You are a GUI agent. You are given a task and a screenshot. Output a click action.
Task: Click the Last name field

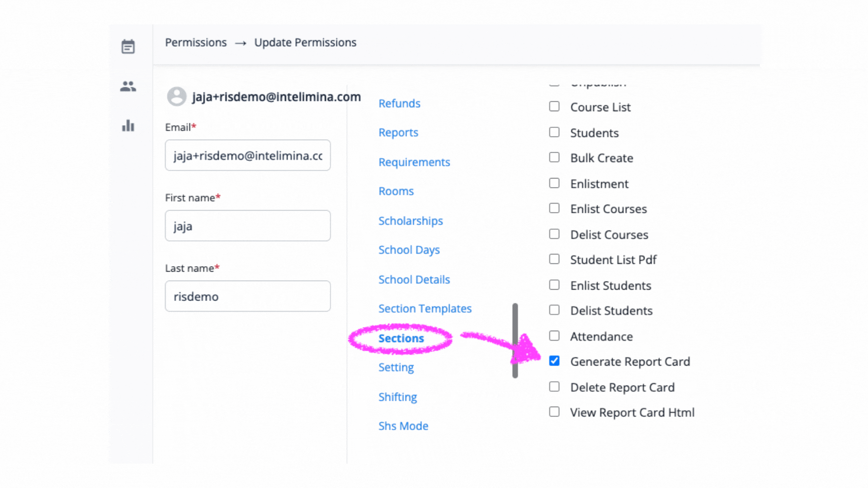point(247,296)
